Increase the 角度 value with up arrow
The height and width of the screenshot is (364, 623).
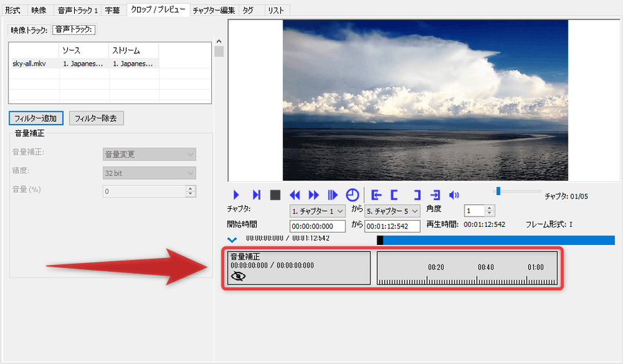click(x=489, y=208)
